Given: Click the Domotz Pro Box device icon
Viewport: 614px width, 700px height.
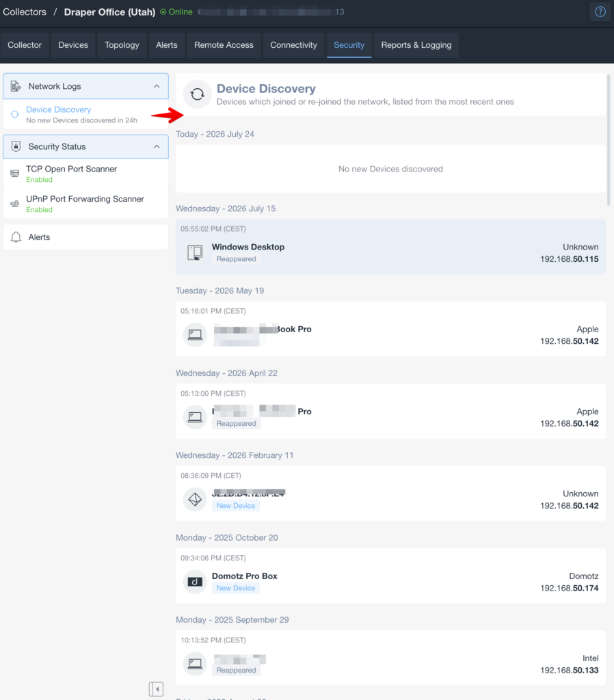Looking at the screenshot, I should click(195, 582).
